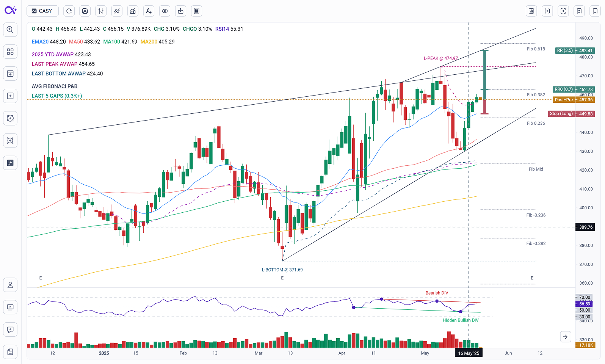Toggle the filled sparkle button in sidebar
Viewport: 605px width, 364px height.
coord(10,163)
